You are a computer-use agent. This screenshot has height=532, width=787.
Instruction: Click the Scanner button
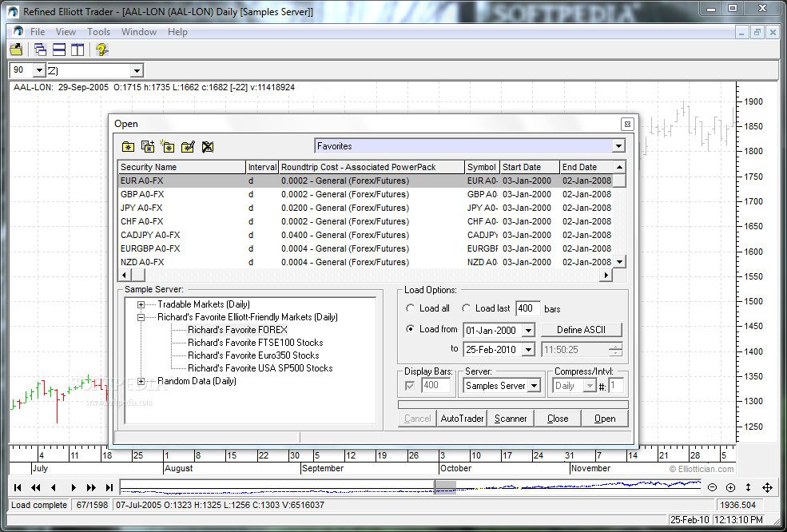pos(511,418)
